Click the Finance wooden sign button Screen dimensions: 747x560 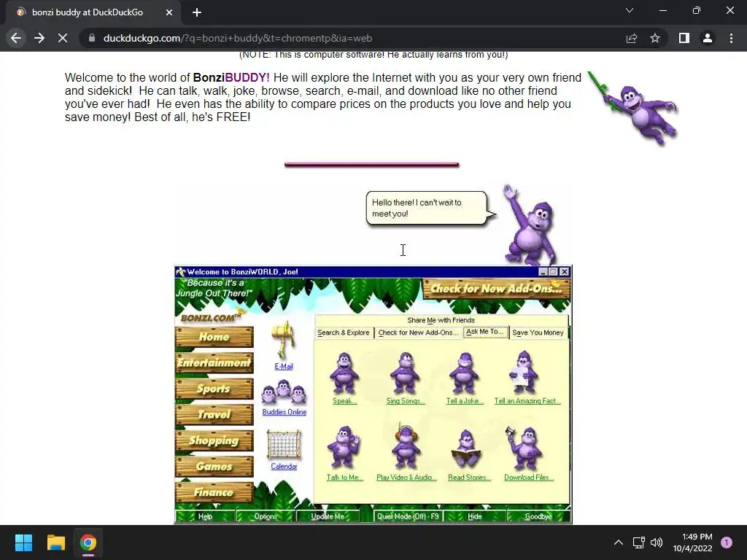[214, 492]
